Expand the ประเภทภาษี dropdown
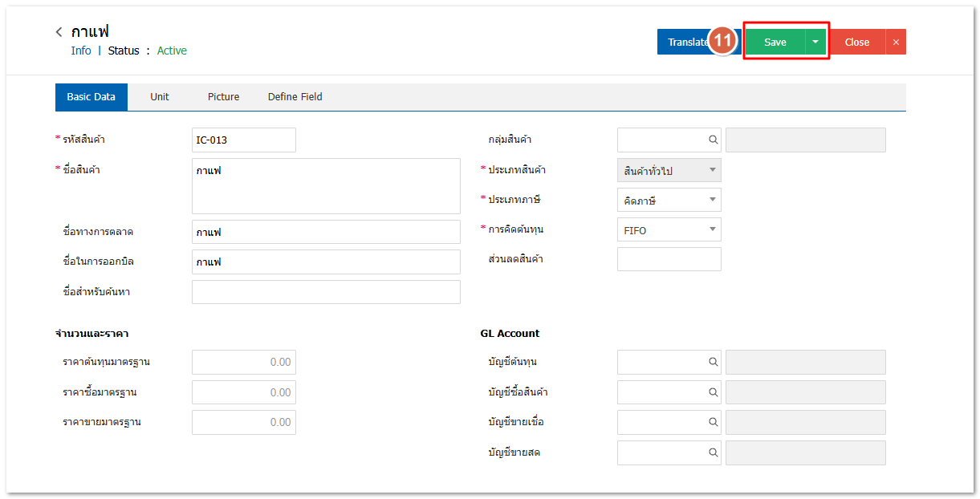Viewport: 980px width, 499px height. point(712,200)
